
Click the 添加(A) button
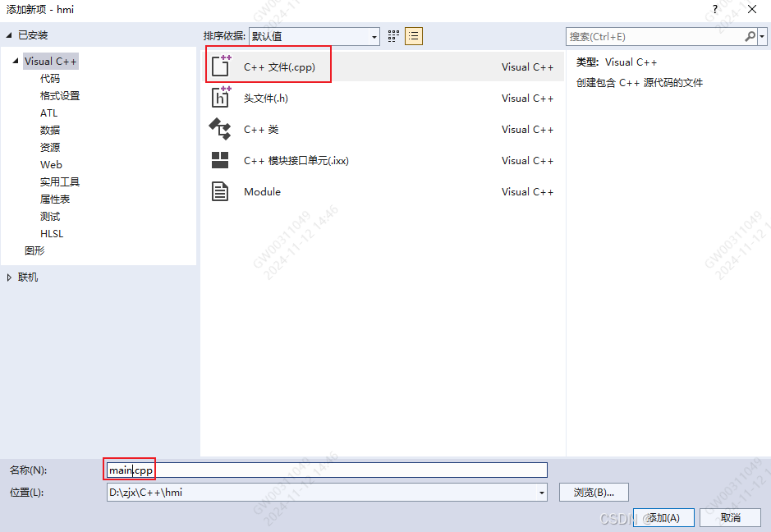click(663, 518)
